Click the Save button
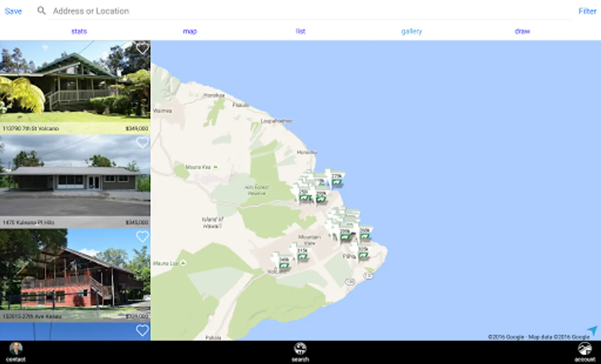The image size is (601, 364). [13, 11]
